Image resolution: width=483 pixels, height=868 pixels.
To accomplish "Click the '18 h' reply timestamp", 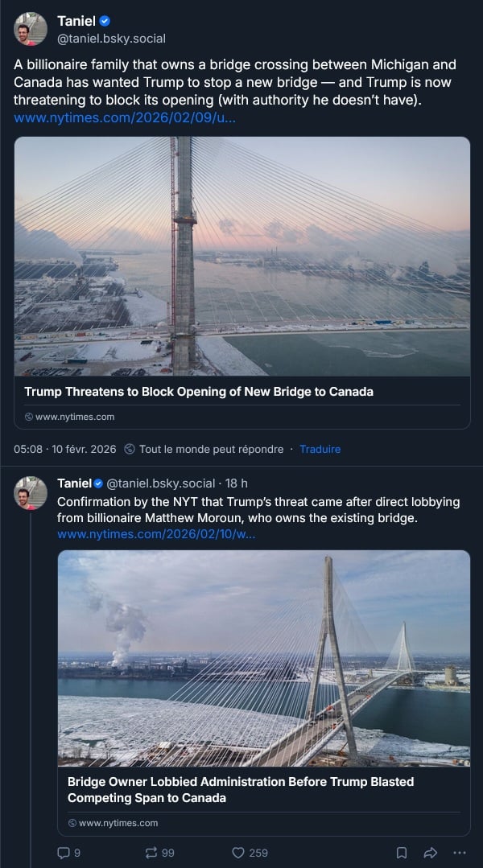I will click(x=237, y=483).
